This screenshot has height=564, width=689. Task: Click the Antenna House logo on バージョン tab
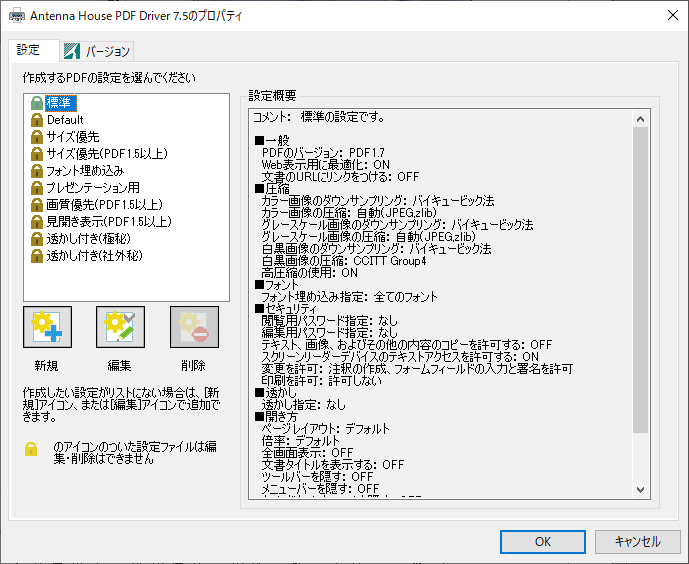pyautogui.click(x=72, y=51)
